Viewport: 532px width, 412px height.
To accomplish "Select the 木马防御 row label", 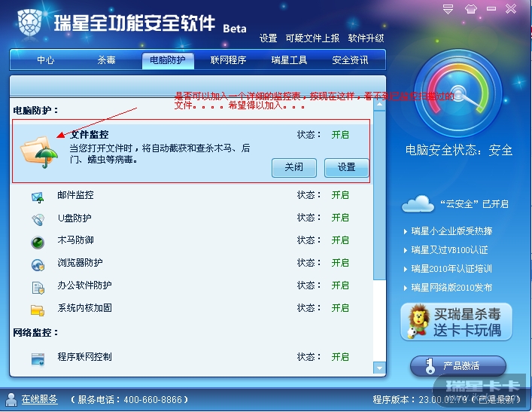I will coord(75,240).
